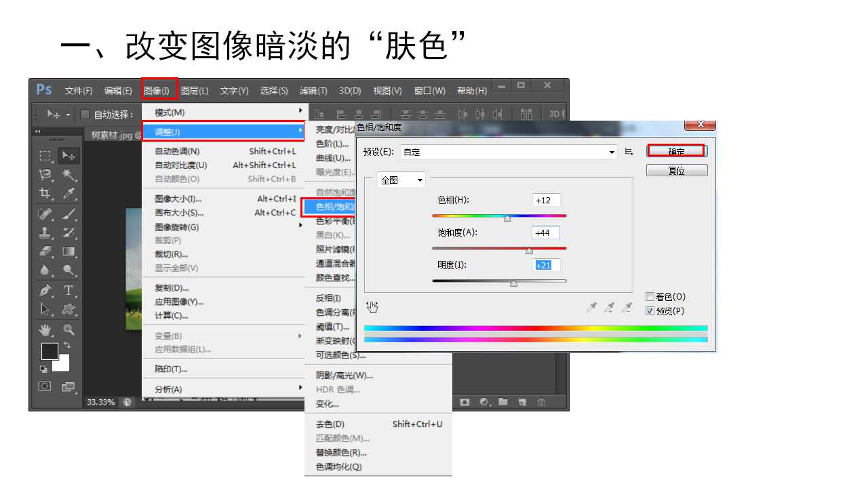Image resolution: width=868 pixels, height=488 pixels.
Task: Expand the 图像旋转(G) submenu
Action: point(223,227)
